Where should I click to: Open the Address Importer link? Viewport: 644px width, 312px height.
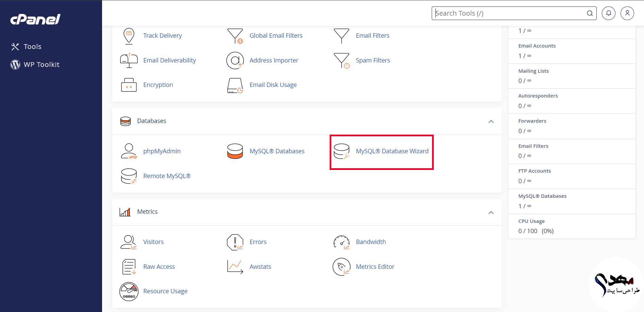274,60
